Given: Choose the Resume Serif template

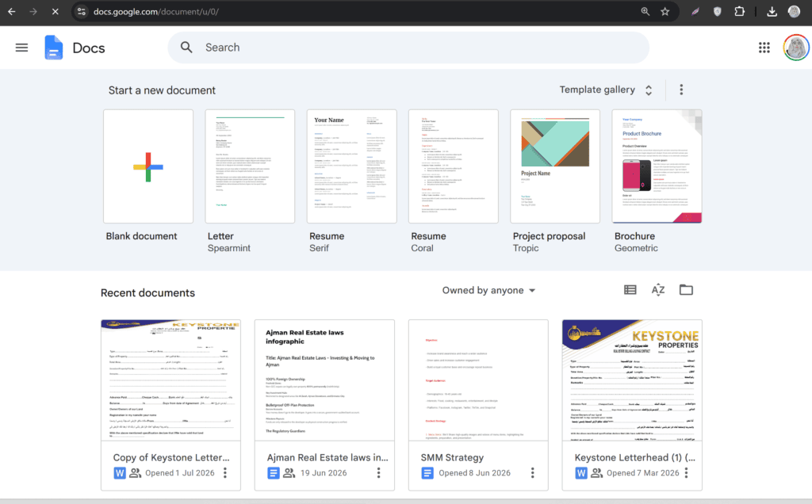Looking at the screenshot, I should pyautogui.click(x=351, y=166).
